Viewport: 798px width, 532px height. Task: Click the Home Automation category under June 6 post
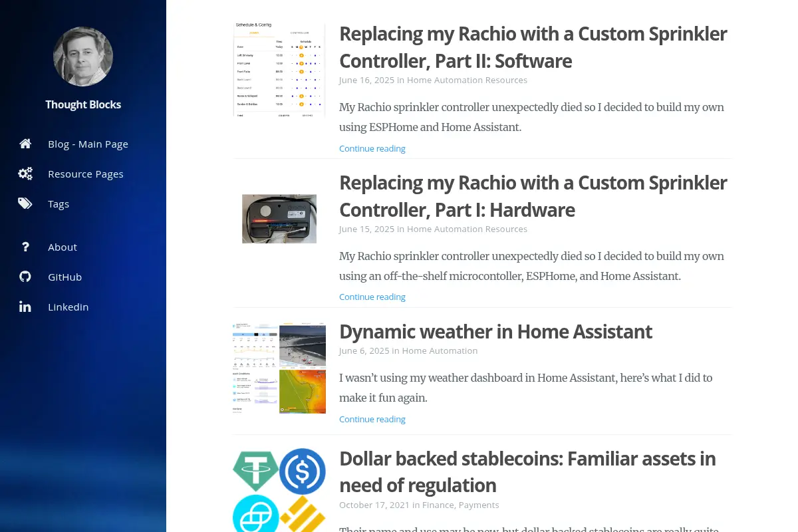(440, 350)
